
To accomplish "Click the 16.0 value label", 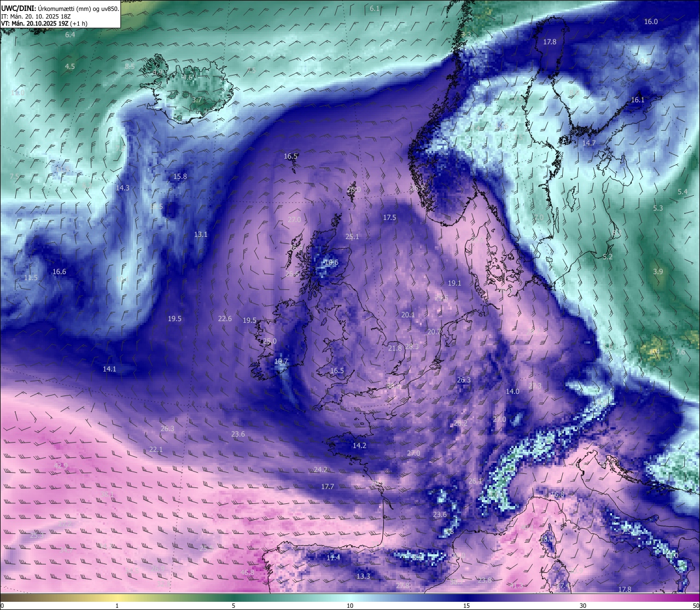I will [651, 22].
